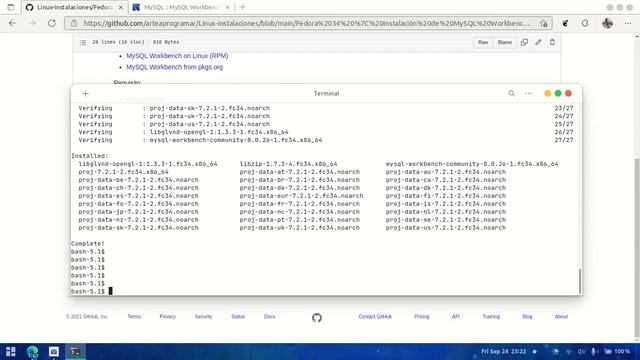Open the Terminal three-dots menu
Viewport: 640px width, 360px height.
(x=528, y=93)
